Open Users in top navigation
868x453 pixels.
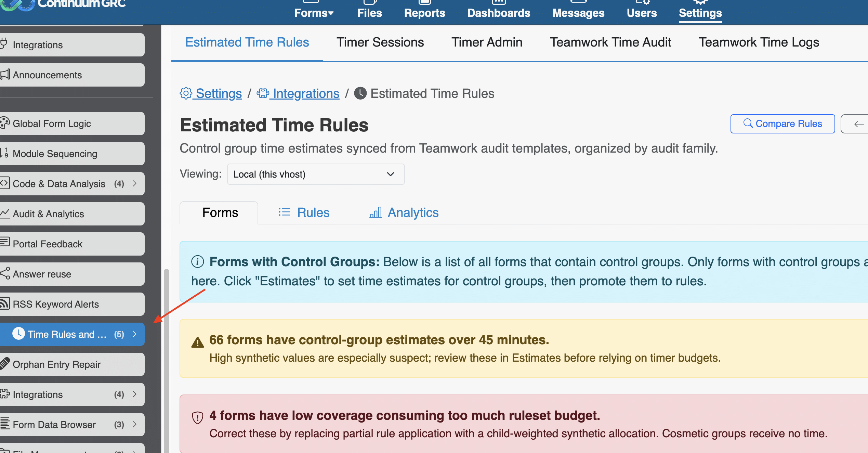tap(642, 10)
